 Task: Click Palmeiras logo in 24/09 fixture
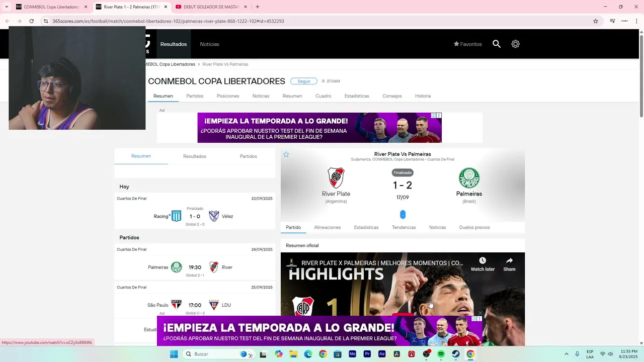[176, 267]
